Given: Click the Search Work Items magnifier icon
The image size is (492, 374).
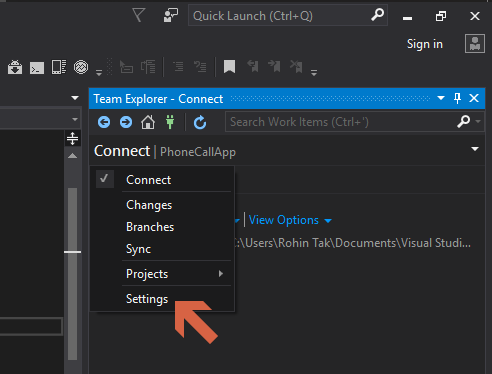Looking at the screenshot, I should 464,122.
